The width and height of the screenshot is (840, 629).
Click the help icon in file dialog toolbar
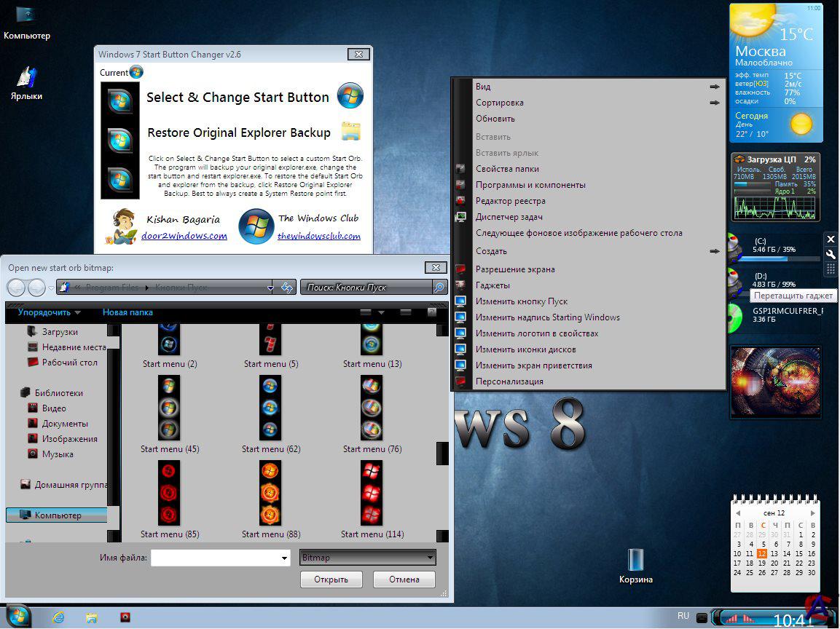point(432,312)
